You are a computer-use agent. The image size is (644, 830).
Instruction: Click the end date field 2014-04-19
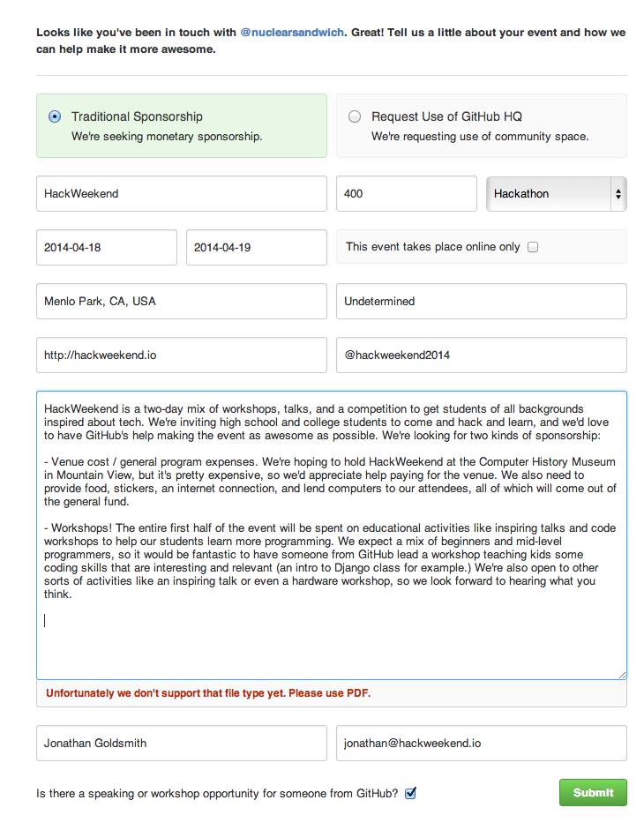(x=256, y=248)
